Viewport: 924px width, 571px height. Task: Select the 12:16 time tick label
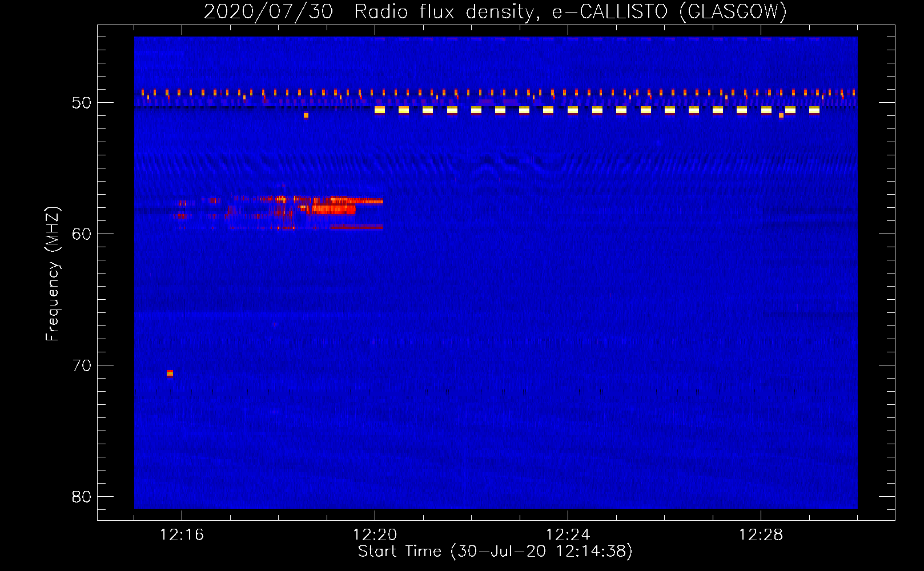point(182,534)
